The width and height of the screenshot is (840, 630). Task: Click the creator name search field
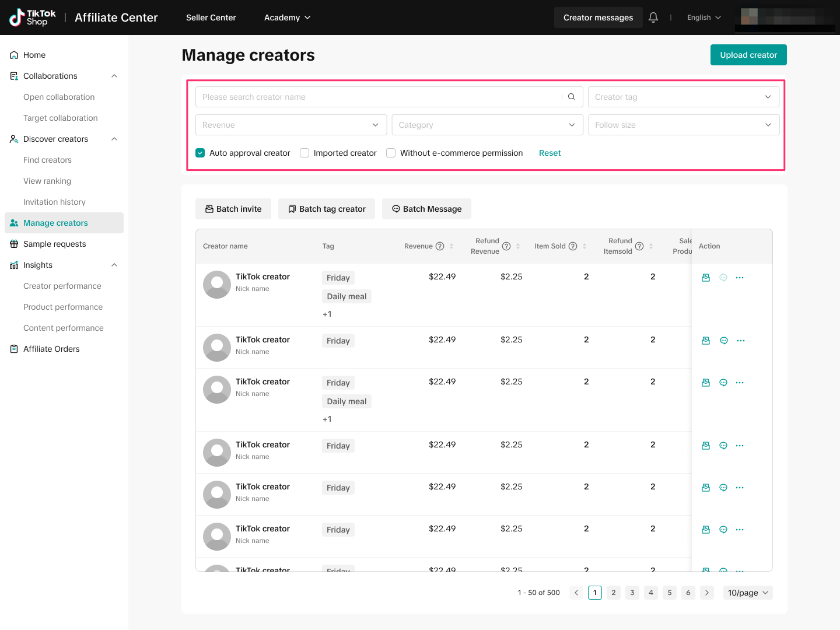click(x=379, y=97)
